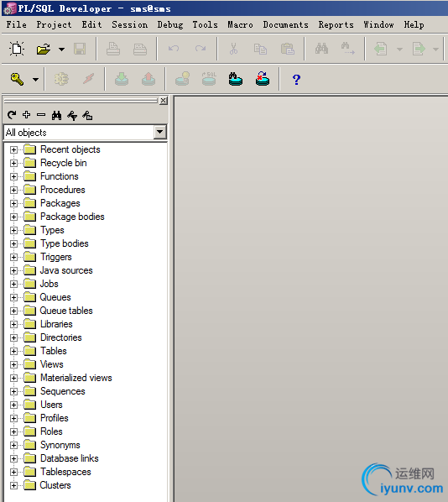Click the Open folder icon

44,49
